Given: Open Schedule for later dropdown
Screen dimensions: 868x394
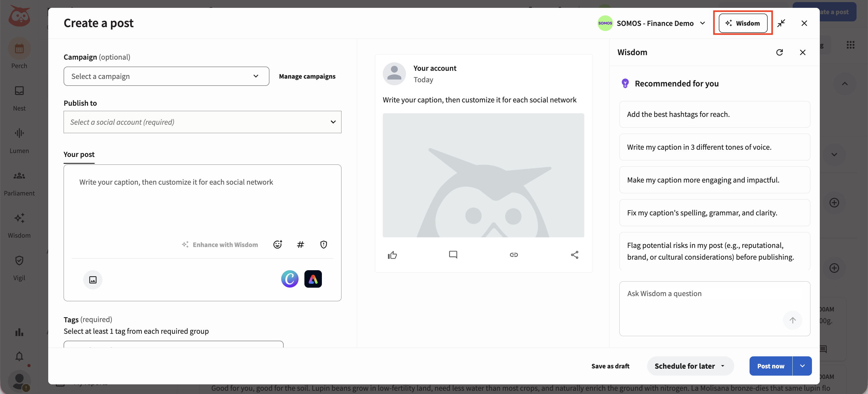Looking at the screenshot, I should [x=690, y=366].
